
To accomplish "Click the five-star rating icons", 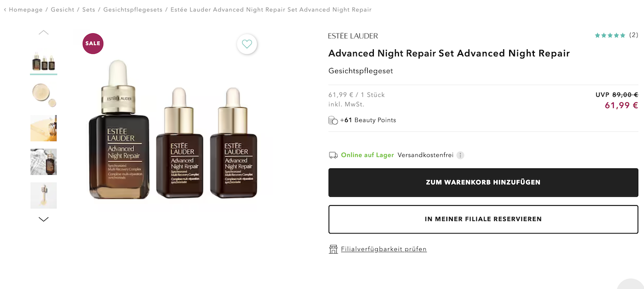I will (x=610, y=35).
